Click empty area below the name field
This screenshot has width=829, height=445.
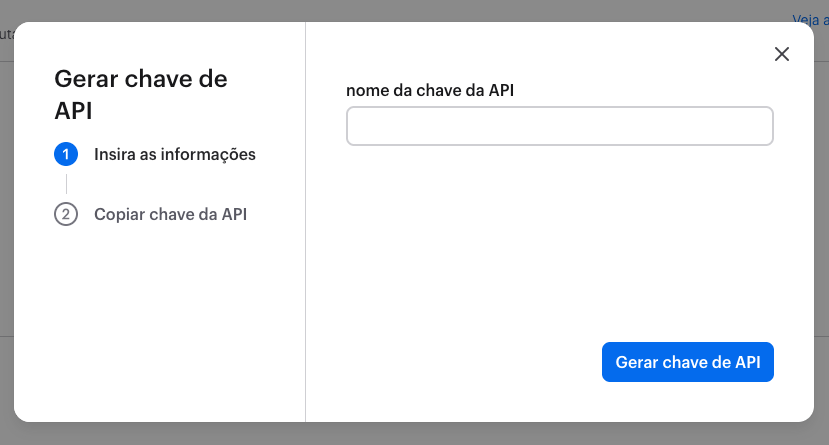coord(559,240)
